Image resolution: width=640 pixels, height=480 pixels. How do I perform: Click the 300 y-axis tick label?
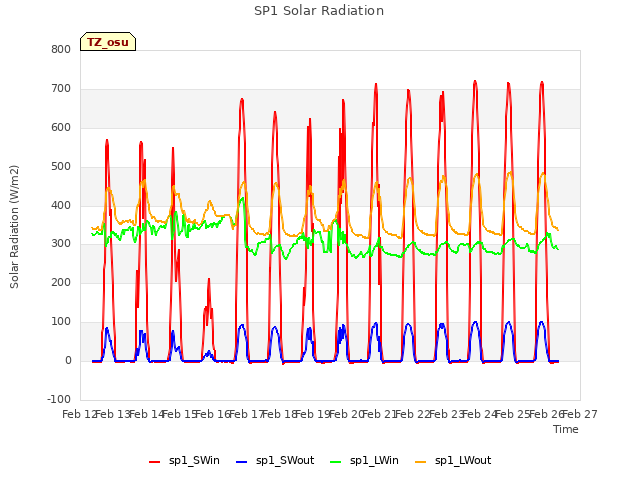coord(61,244)
